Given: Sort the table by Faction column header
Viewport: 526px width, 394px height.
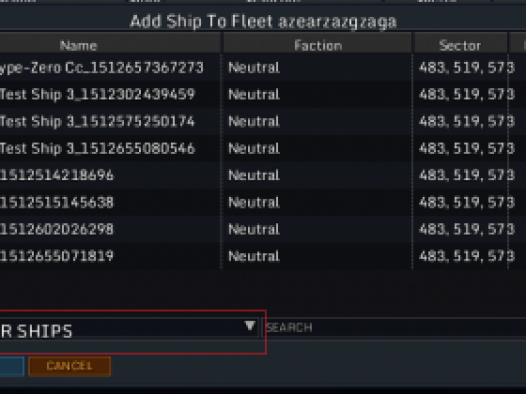Looking at the screenshot, I should [318, 45].
